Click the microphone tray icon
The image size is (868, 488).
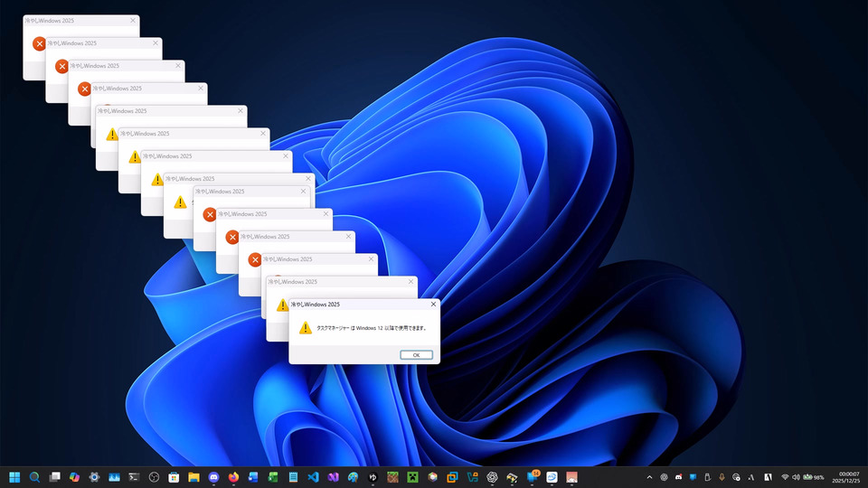click(x=722, y=477)
